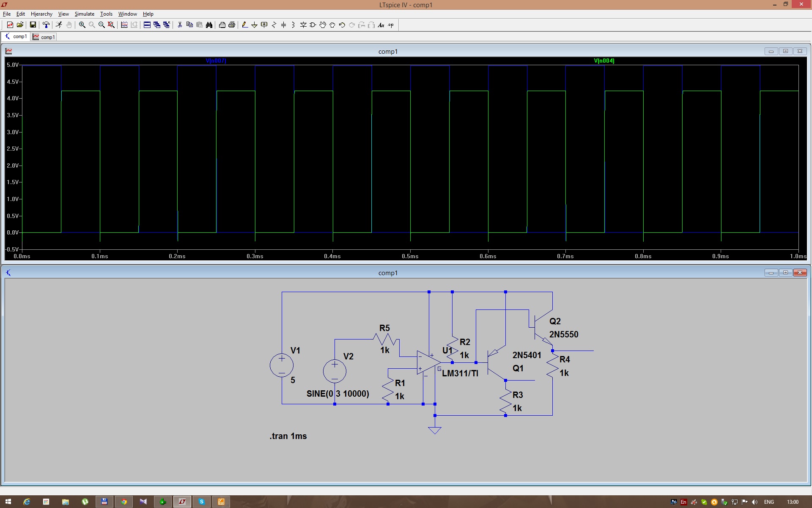The image size is (812, 508).
Task: Click the V(n007) trace label
Action: tap(216, 61)
